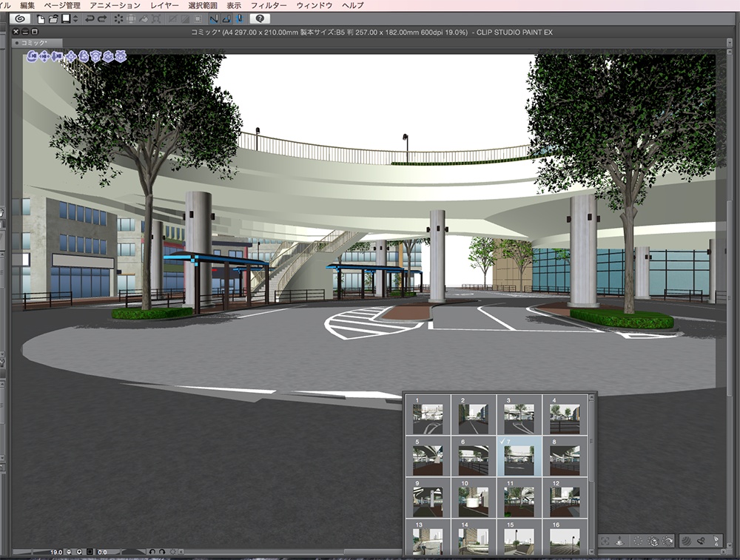Open light source settings launcher icon

tap(716, 541)
